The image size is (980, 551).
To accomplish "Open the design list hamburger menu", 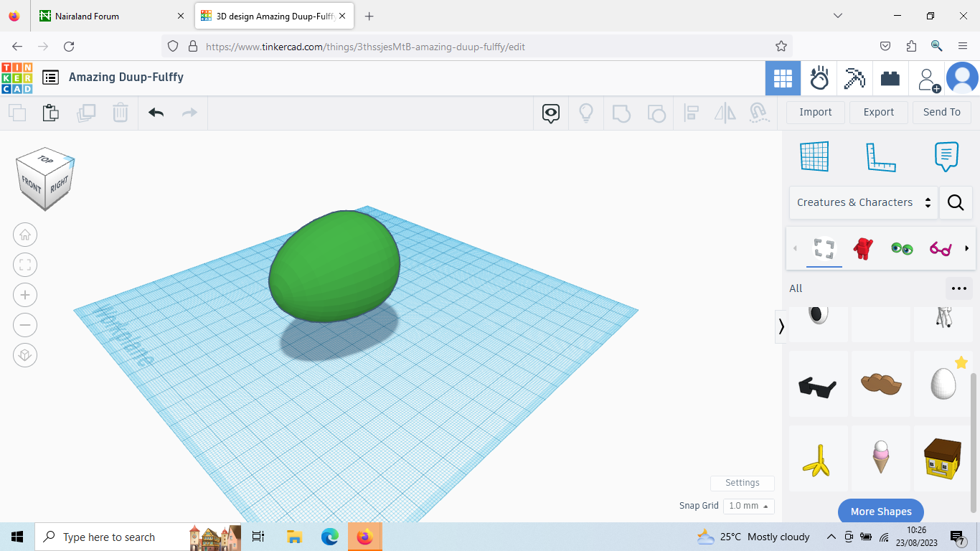I will [x=50, y=78].
